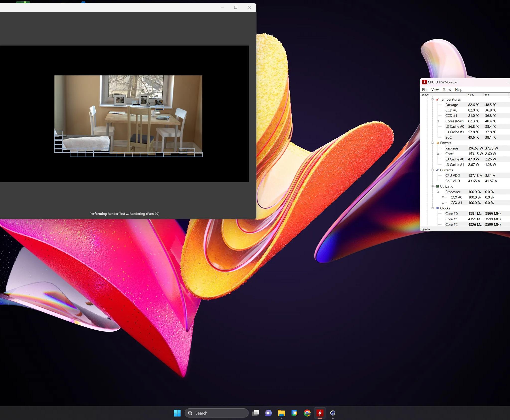Screen dimensions: 510x420
Task: Select the Core #1 clock row
Action: coord(477,219)
